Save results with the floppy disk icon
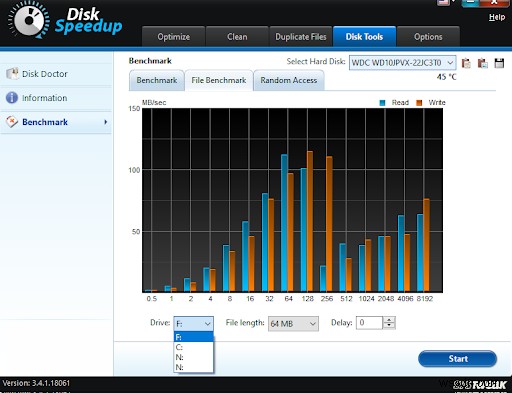The height and width of the screenshot is (393, 512). pyautogui.click(x=499, y=63)
